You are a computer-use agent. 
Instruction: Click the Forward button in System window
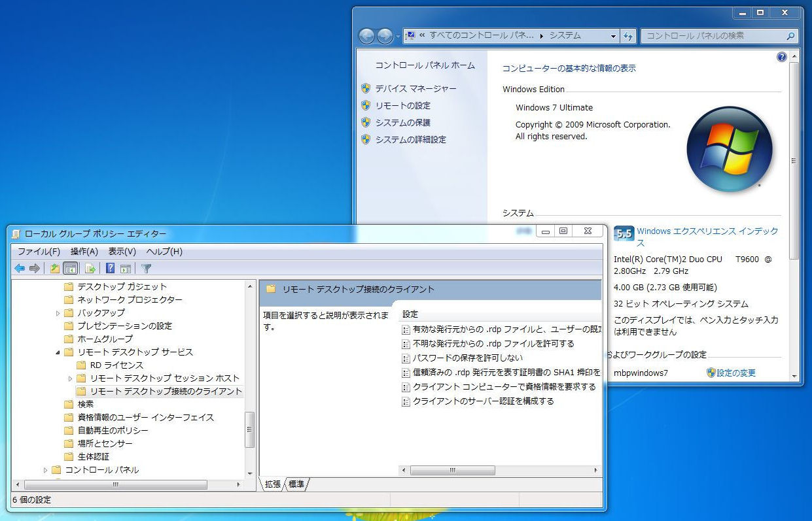385,36
